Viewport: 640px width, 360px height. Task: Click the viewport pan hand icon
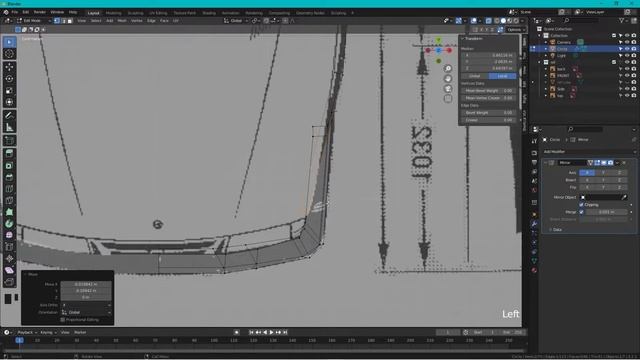[x=448, y=79]
